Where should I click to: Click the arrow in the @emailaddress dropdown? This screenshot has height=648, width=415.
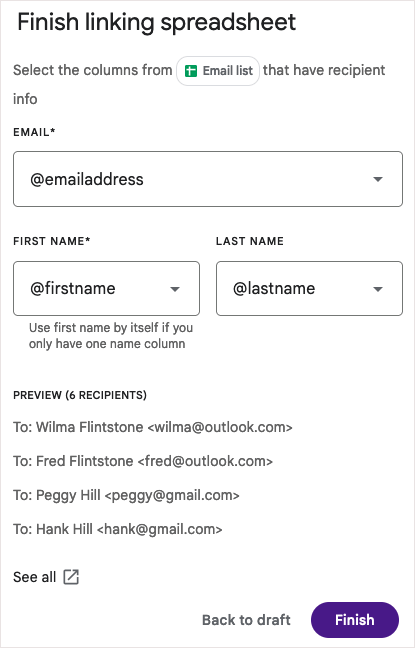click(x=377, y=179)
